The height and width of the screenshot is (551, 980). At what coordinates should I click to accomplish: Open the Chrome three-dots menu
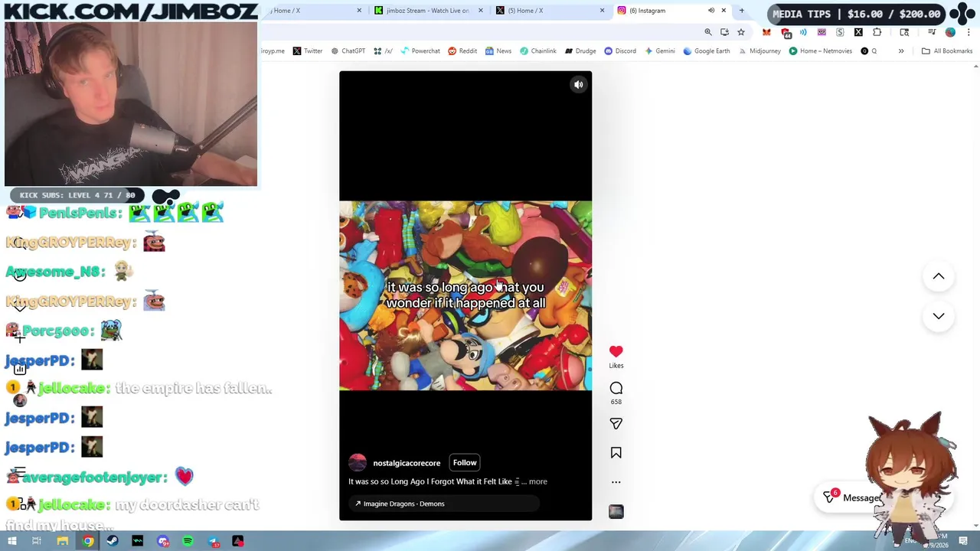point(969,32)
